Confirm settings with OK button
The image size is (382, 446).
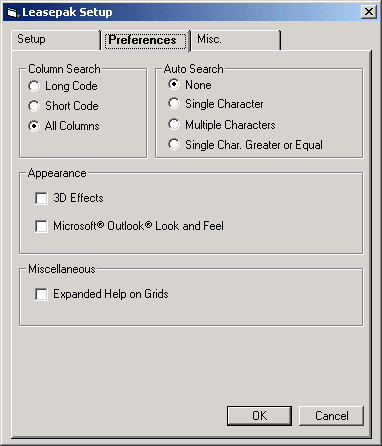click(259, 416)
